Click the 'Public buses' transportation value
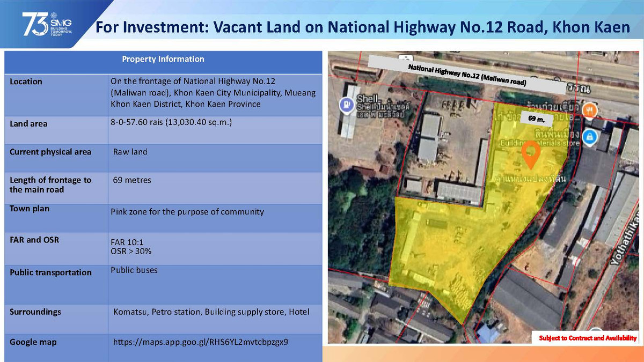The width and height of the screenshot is (644, 362). click(134, 270)
